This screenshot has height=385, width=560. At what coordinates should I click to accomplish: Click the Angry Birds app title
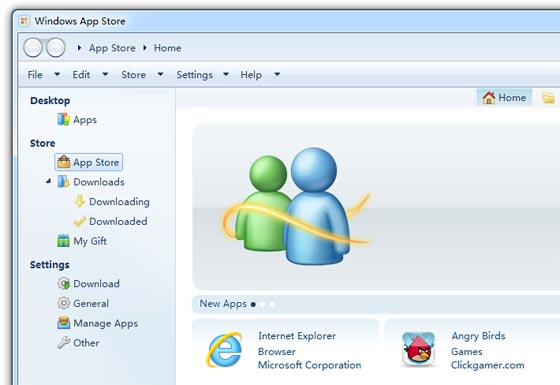tap(479, 336)
